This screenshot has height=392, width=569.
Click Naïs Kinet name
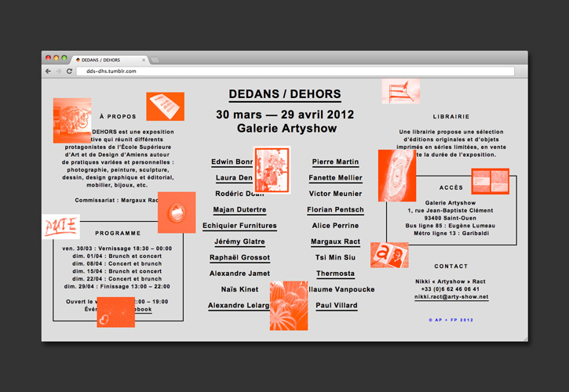pos(239,289)
